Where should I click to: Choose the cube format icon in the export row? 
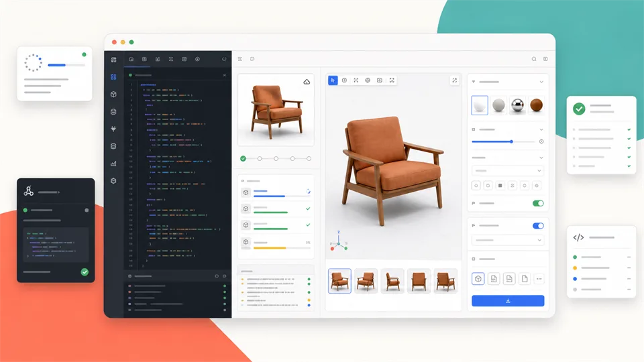point(478,279)
